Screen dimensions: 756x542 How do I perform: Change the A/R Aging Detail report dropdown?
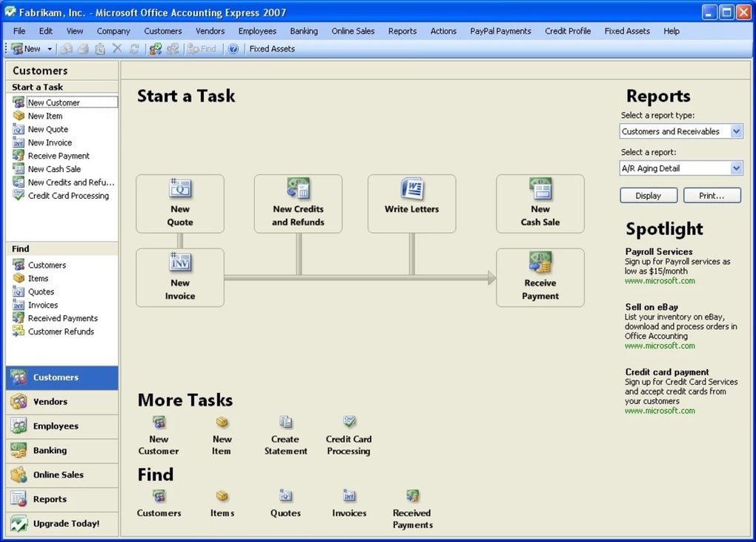[735, 168]
